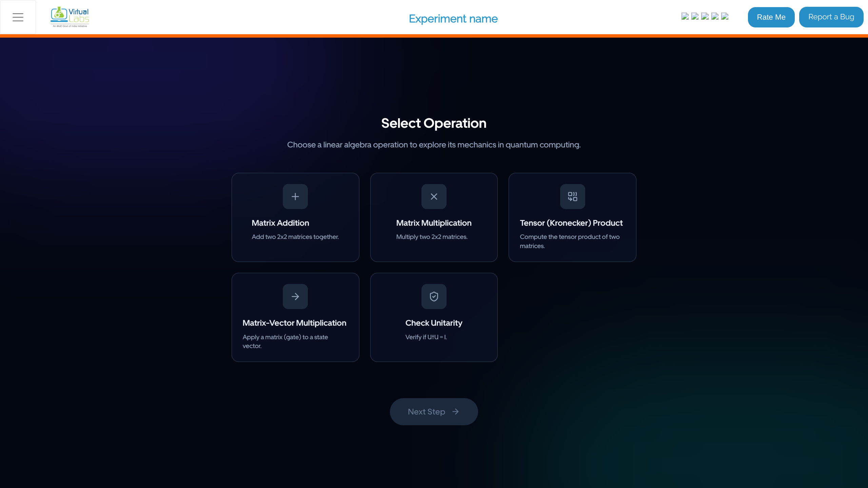Click the Virtual Labs logo
Image resolution: width=868 pixels, height=488 pixels.
pyautogui.click(x=70, y=17)
